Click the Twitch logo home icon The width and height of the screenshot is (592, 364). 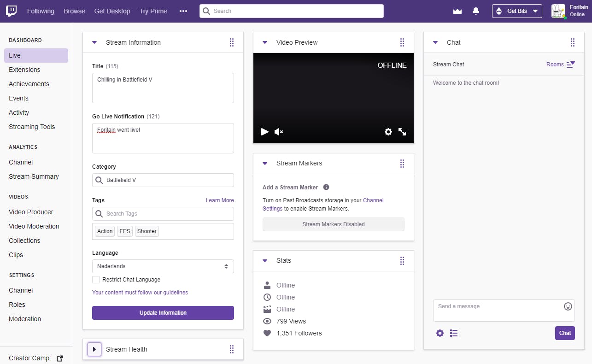click(12, 11)
